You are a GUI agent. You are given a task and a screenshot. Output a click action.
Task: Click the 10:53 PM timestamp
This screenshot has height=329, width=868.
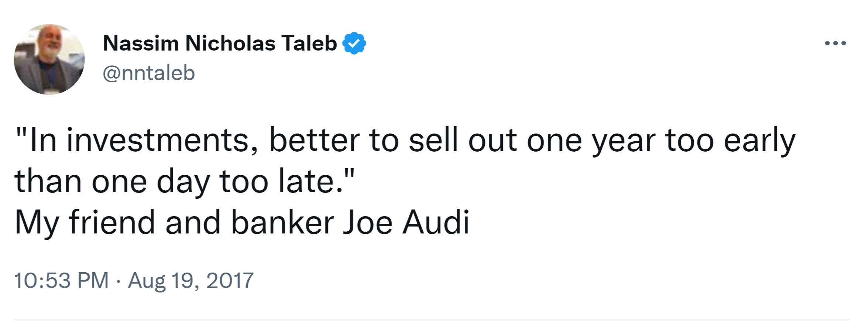pos(61,281)
